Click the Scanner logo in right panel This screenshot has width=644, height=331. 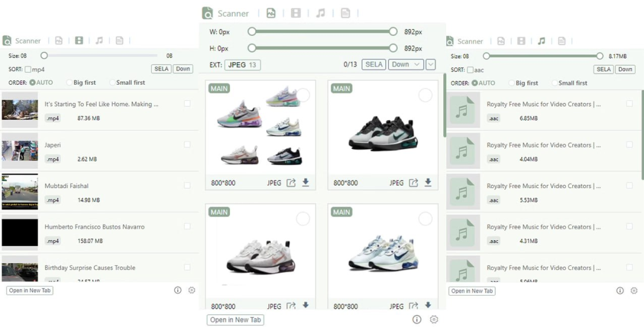pos(450,41)
